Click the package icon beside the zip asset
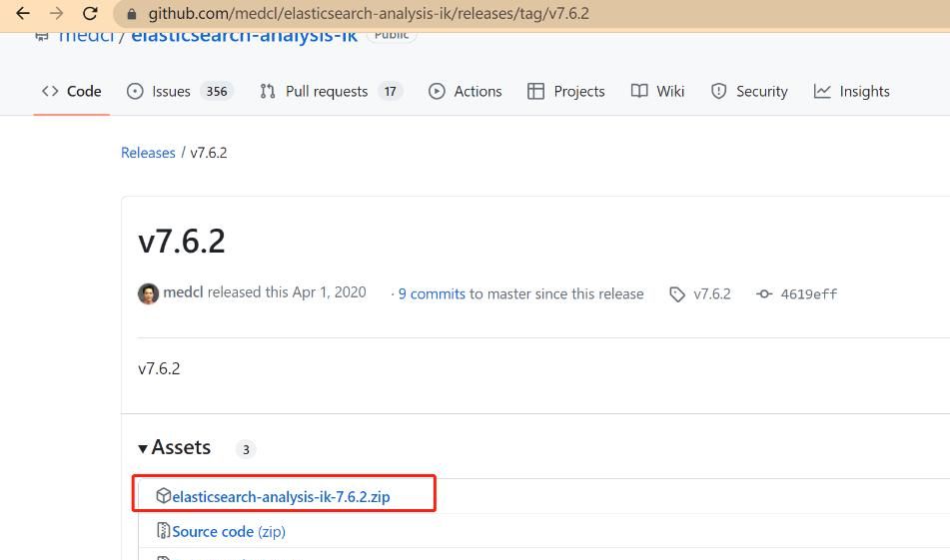This screenshot has width=950, height=560. point(163,496)
